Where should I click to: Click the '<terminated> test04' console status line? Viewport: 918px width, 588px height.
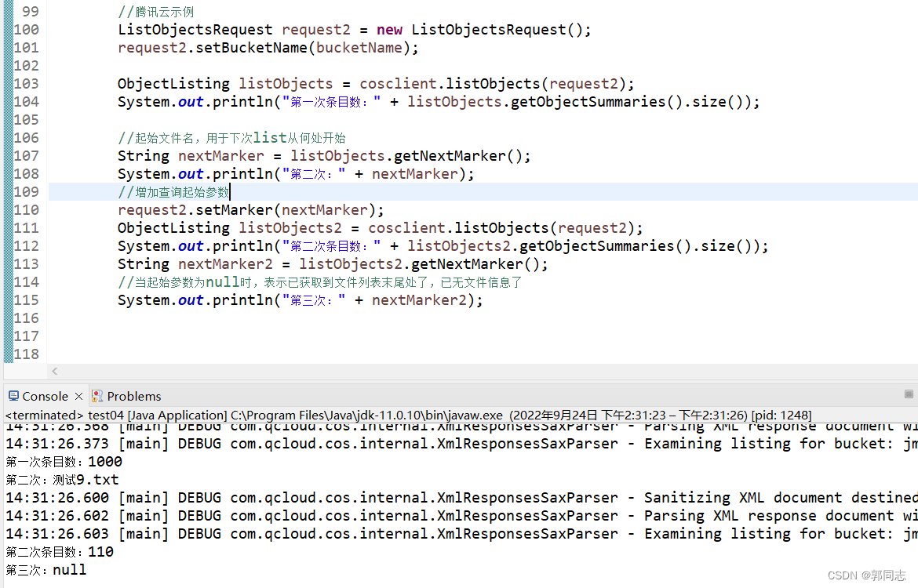(408, 416)
